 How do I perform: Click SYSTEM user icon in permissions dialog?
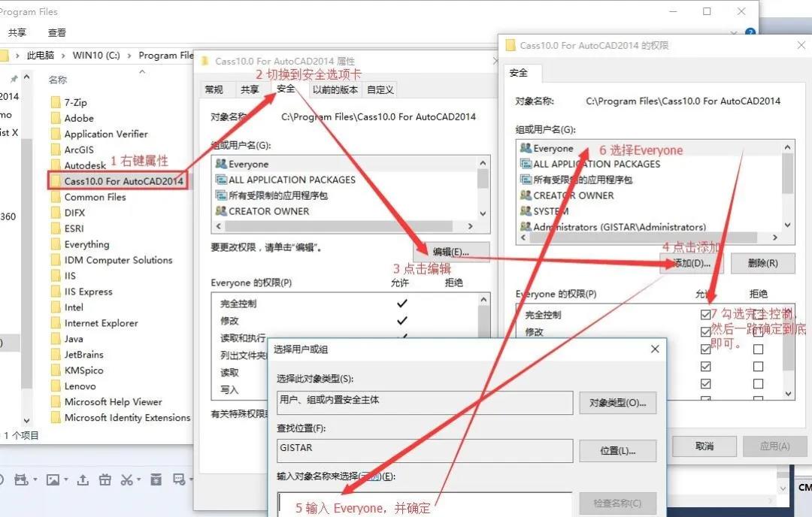(526, 210)
